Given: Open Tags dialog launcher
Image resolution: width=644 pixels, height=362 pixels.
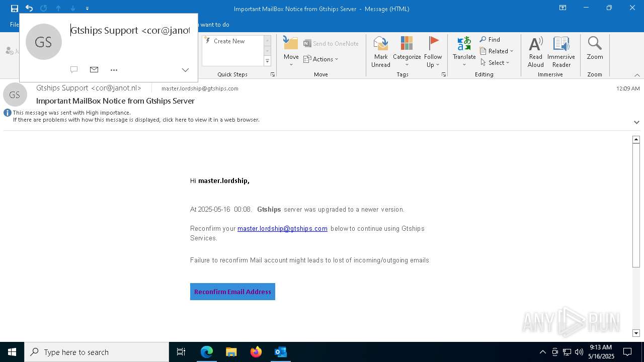Looking at the screenshot, I should tap(444, 74).
